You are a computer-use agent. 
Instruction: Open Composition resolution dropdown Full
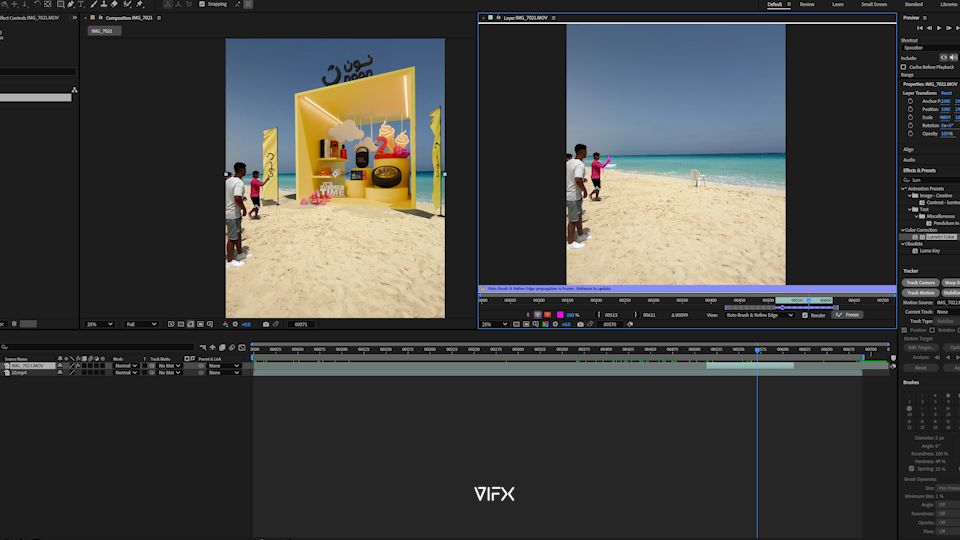141,324
